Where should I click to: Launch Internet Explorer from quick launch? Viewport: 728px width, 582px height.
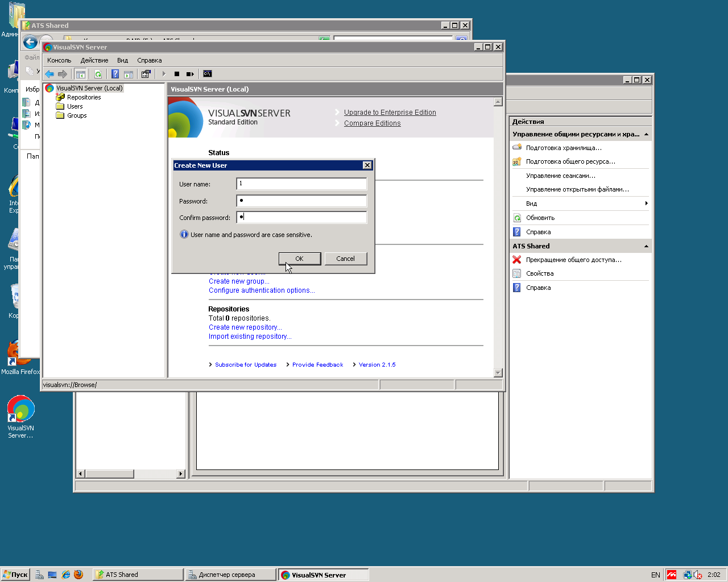(x=65, y=575)
